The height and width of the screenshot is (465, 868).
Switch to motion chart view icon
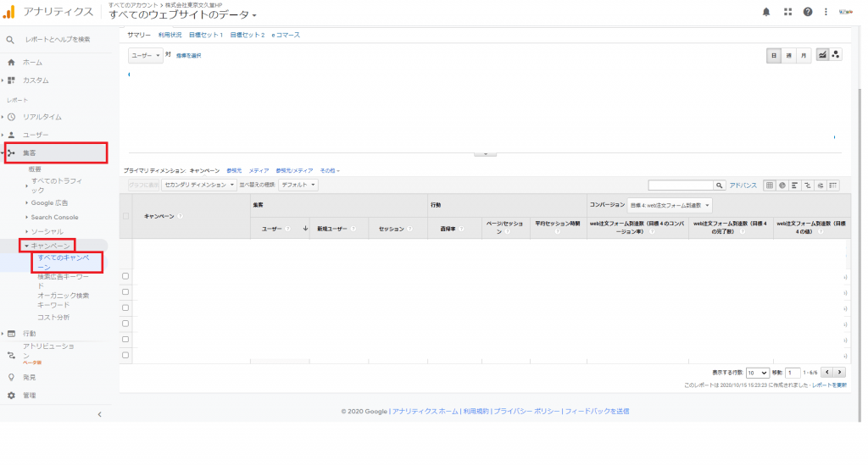pos(837,55)
